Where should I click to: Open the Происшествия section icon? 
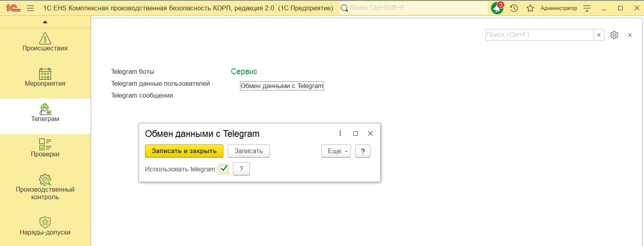pyautogui.click(x=45, y=39)
